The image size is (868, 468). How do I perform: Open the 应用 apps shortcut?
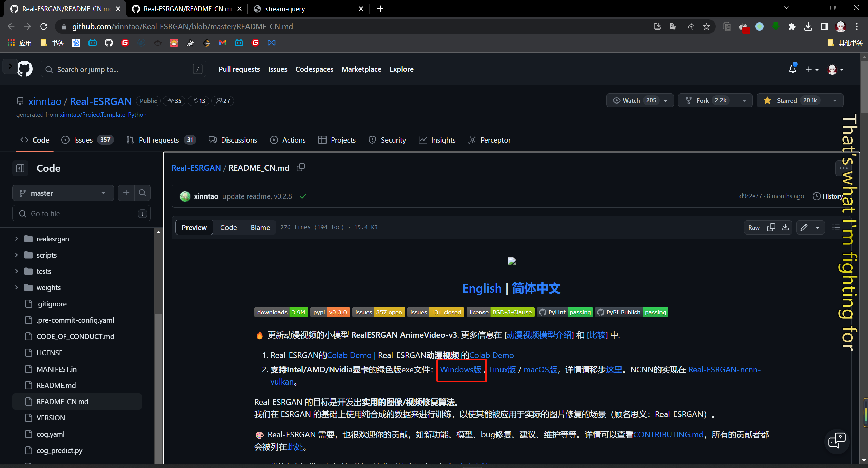coord(20,43)
